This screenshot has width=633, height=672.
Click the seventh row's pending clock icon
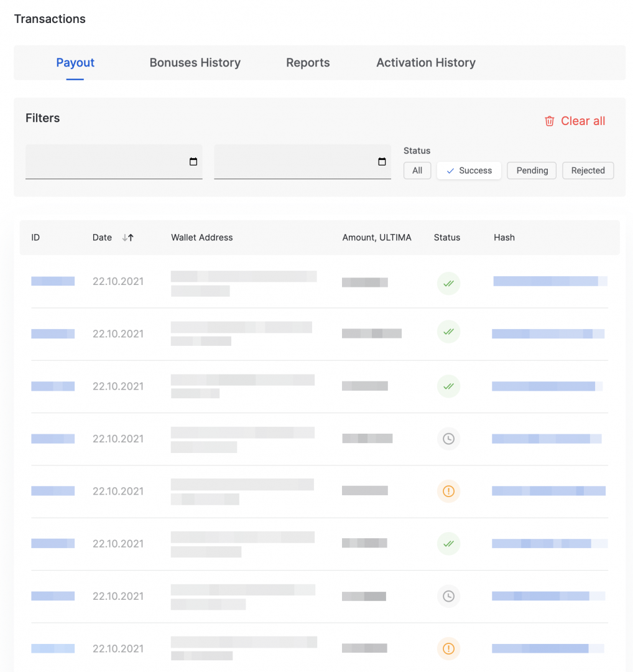pyautogui.click(x=448, y=596)
